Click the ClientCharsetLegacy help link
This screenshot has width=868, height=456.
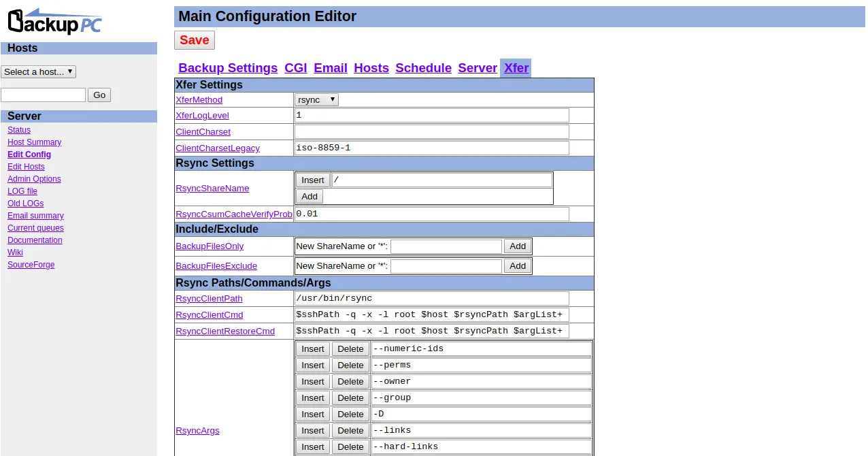coord(218,148)
